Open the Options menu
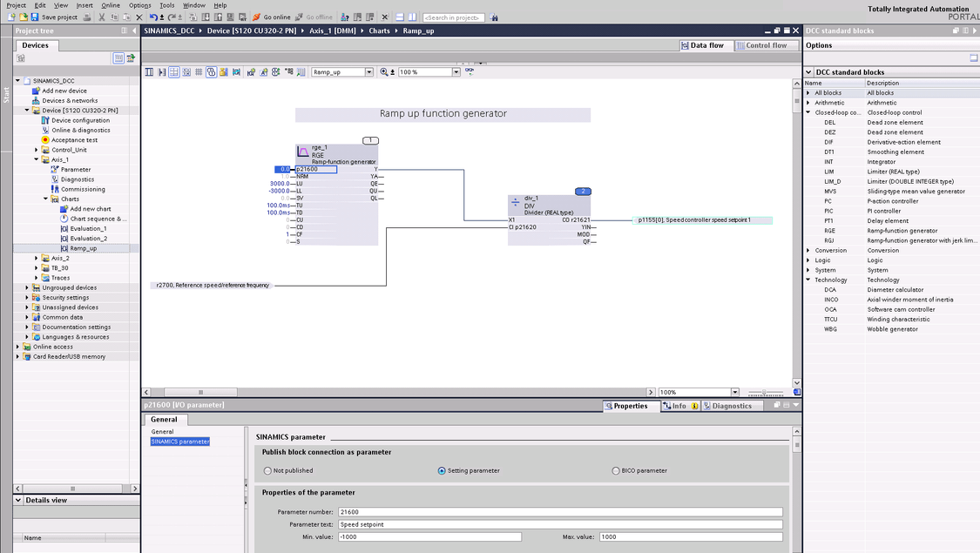Screen dimensions: 980x553 [140, 5]
